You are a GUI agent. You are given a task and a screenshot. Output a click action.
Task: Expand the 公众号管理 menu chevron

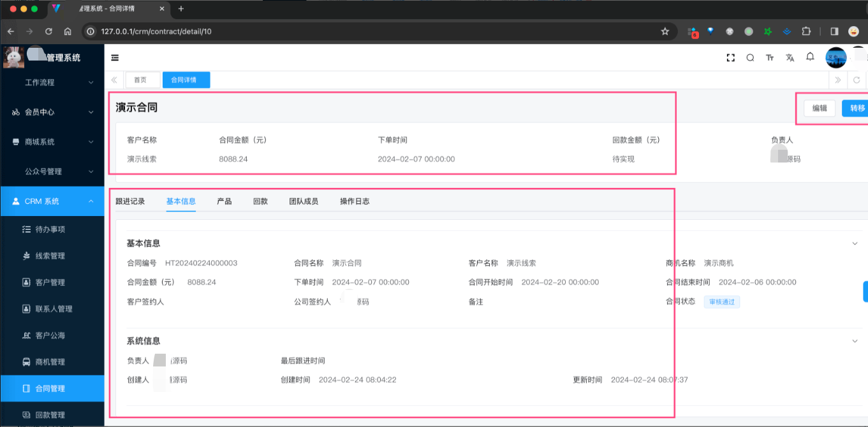[x=91, y=171]
